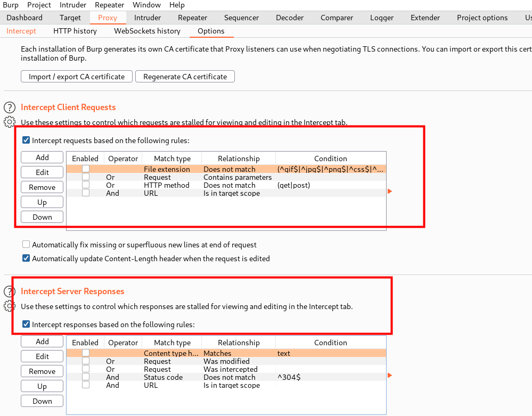The width and height of the screenshot is (532, 416).
Task: Move server response rule Down
Action: tap(42, 401)
